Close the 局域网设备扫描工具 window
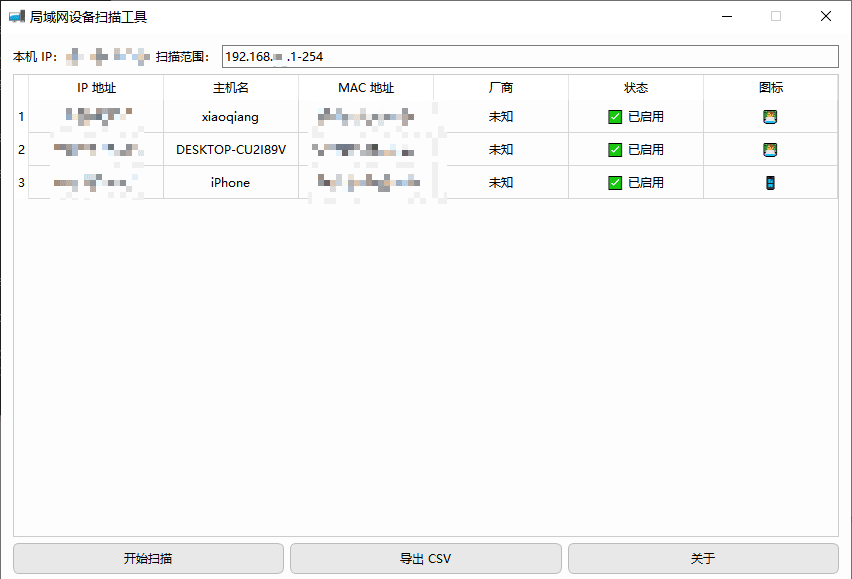This screenshot has width=852, height=579. [825, 16]
